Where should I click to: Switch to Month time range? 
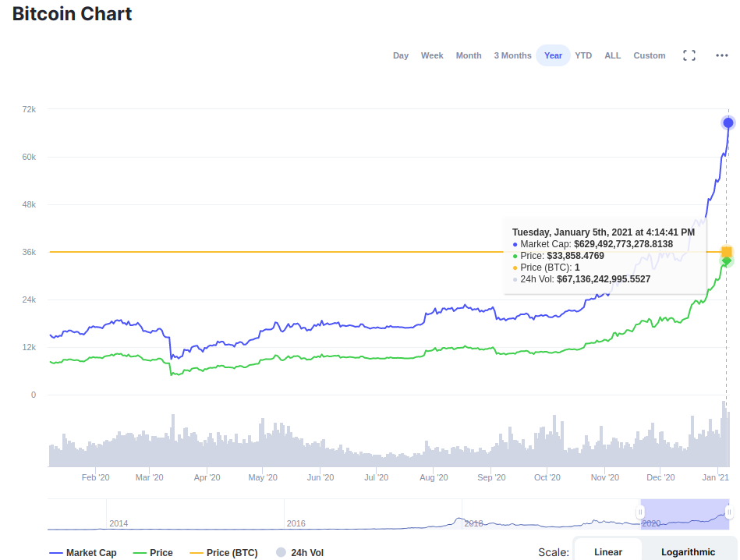pyautogui.click(x=469, y=55)
